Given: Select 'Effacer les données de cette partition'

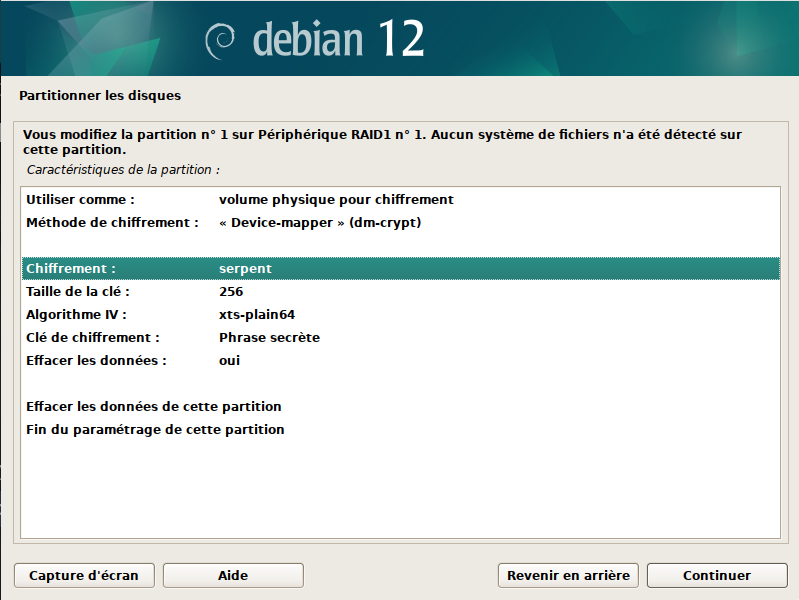Looking at the screenshot, I should tap(401, 407).
